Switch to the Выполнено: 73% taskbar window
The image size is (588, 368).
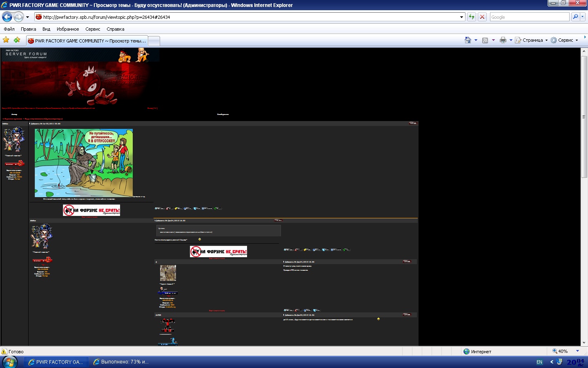[121, 362]
